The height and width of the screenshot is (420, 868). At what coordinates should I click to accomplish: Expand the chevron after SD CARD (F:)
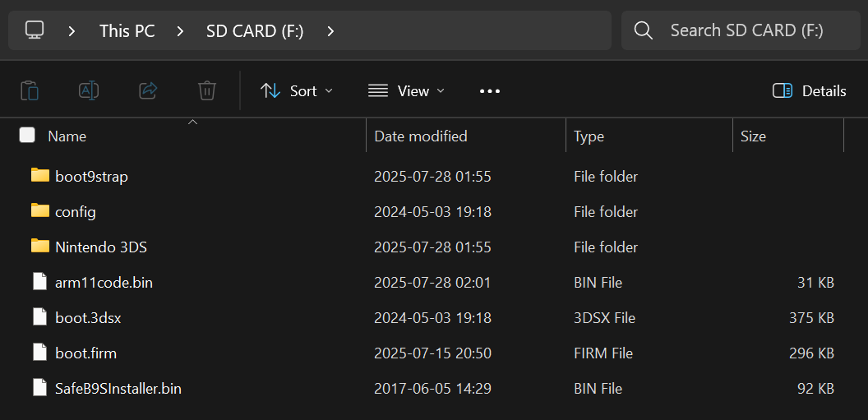(330, 31)
